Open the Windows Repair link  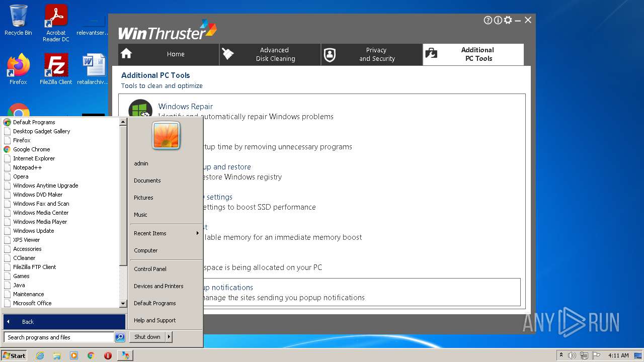185,107
